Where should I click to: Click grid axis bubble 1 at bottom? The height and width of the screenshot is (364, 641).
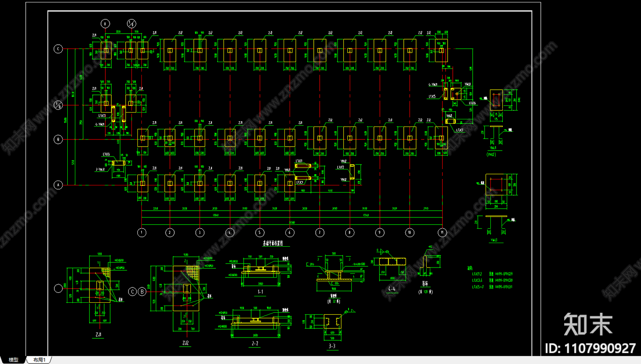click(x=142, y=233)
